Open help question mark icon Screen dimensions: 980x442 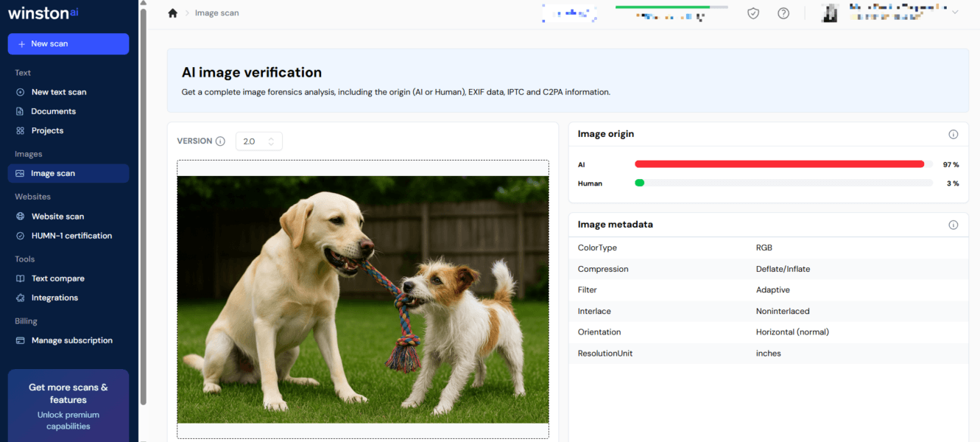point(783,13)
